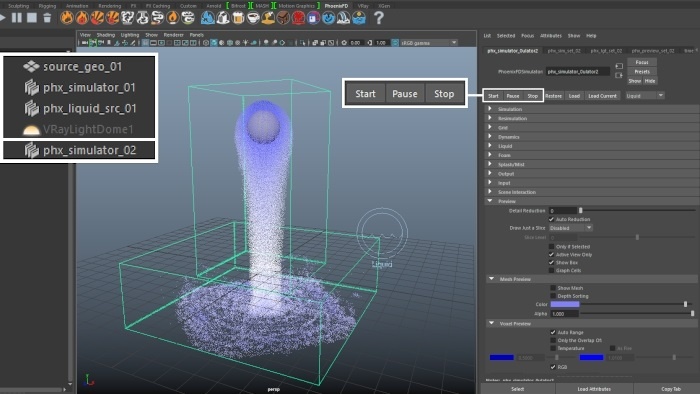The image size is (700, 394).
Task: Click the Presets button
Action: [642, 71]
